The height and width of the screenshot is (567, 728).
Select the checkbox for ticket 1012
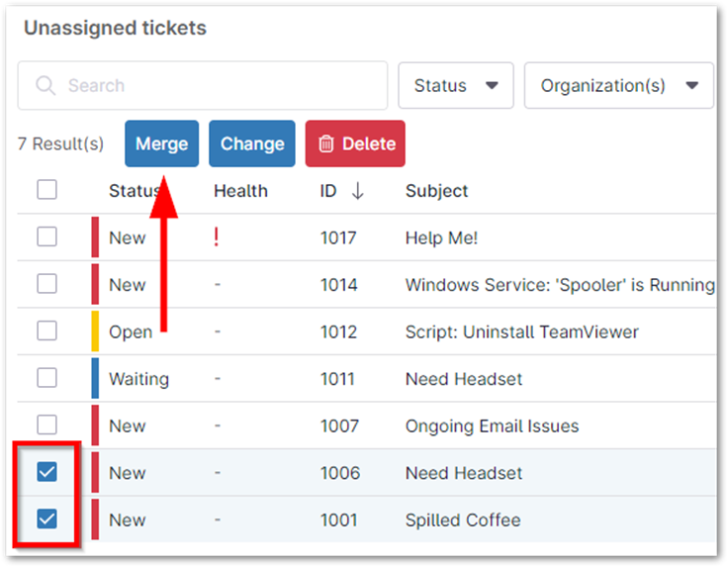pyautogui.click(x=46, y=331)
